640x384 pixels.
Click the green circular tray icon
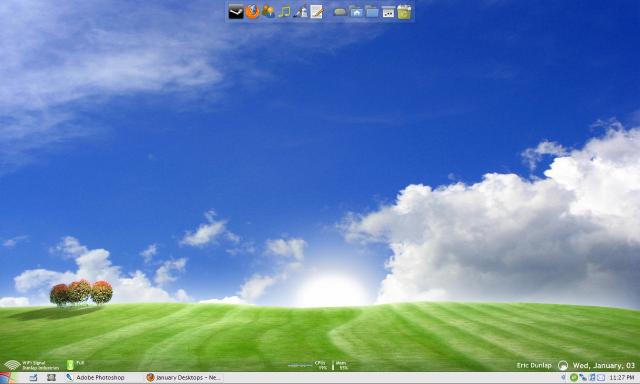(573, 378)
